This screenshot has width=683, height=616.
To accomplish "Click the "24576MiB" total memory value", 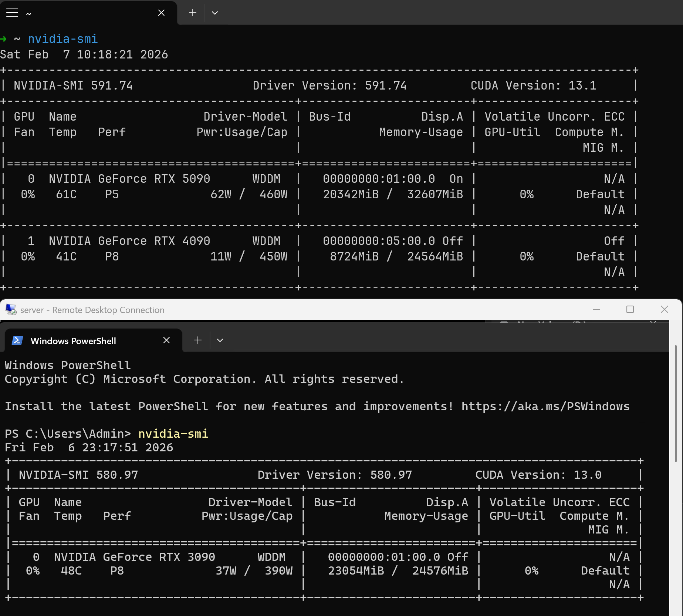I will [440, 571].
